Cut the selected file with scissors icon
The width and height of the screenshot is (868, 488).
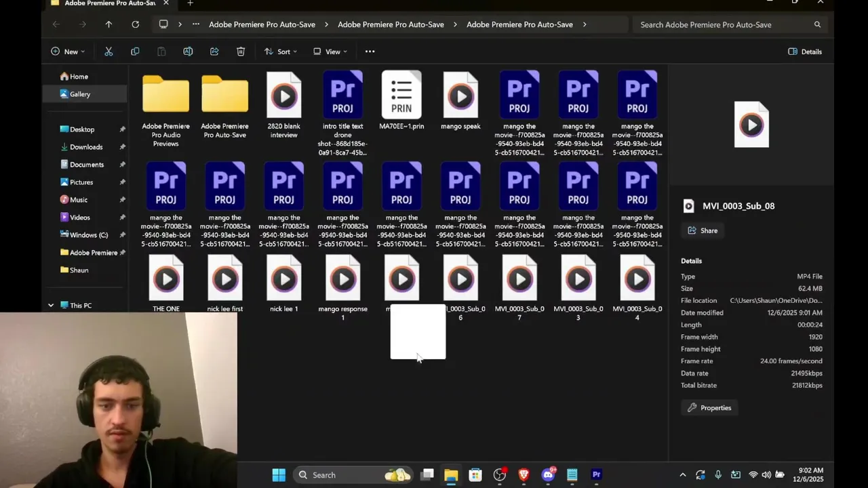pyautogui.click(x=108, y=52)
